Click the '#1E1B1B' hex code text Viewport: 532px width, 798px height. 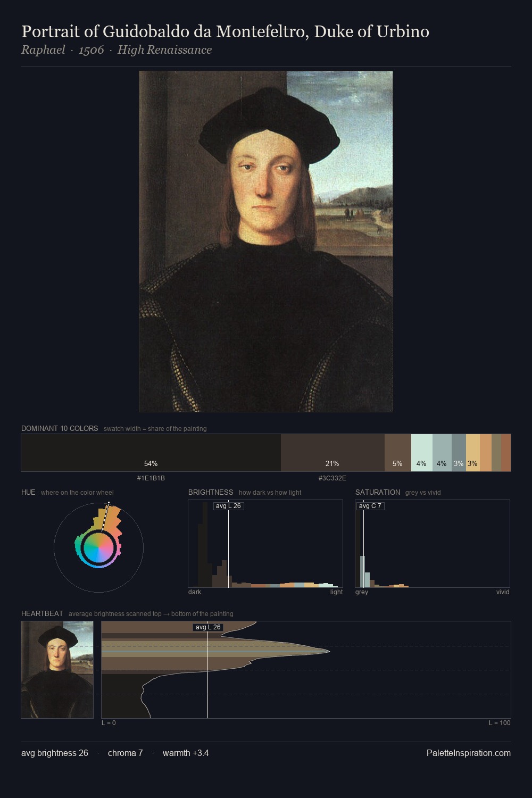click(x=151, y=478)
